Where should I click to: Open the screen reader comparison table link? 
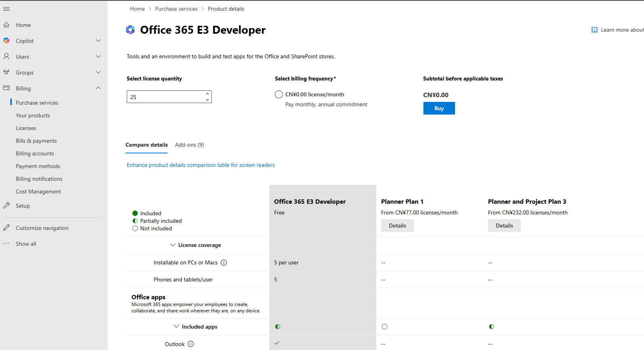tap(200, 165)
